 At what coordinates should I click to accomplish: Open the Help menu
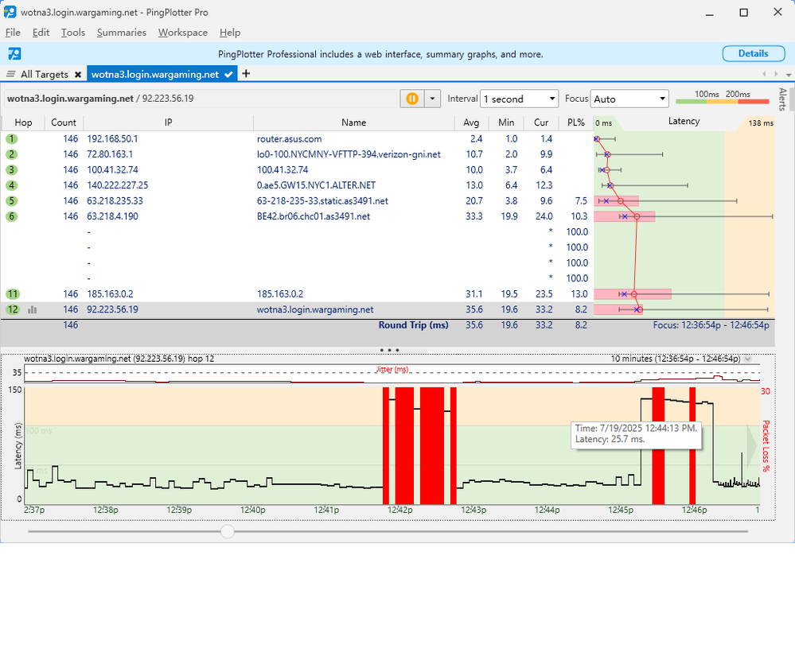[230, 33]
